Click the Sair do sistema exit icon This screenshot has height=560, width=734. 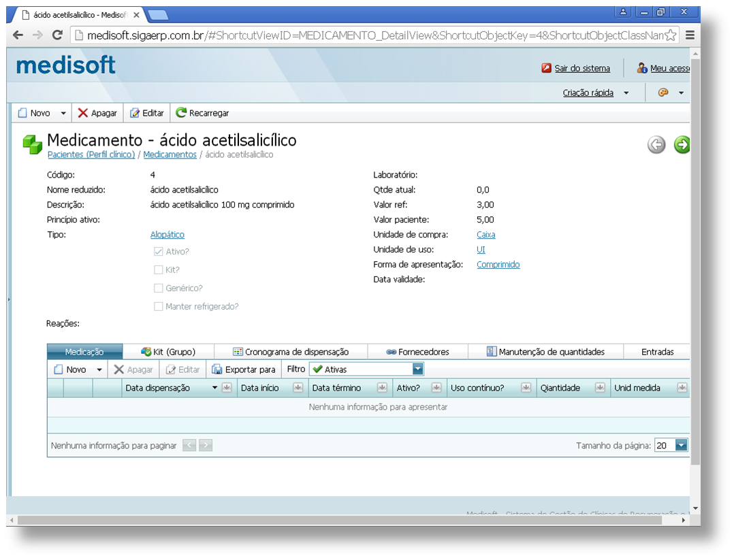(x=546, y=68)
